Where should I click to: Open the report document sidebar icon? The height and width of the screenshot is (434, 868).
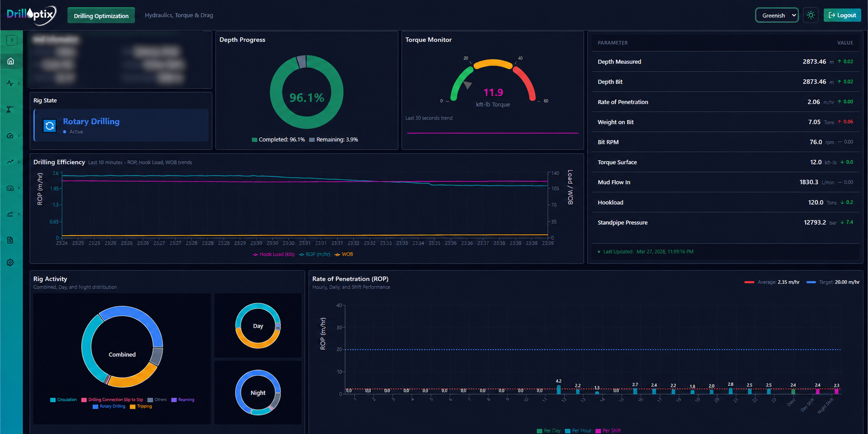[x=10, y=240]
